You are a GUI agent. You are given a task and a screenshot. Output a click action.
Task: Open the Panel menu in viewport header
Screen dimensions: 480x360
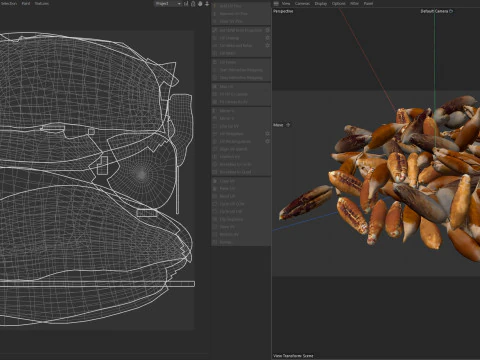coord(368,3)
